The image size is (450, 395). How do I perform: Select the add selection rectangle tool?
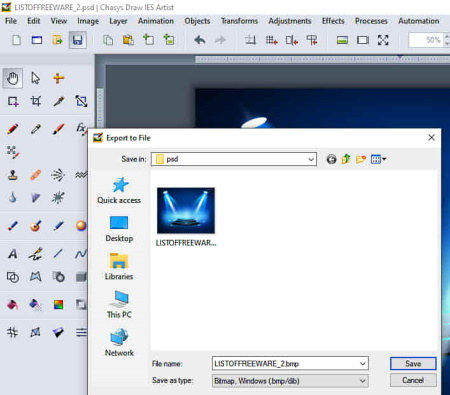coord(13,101)
